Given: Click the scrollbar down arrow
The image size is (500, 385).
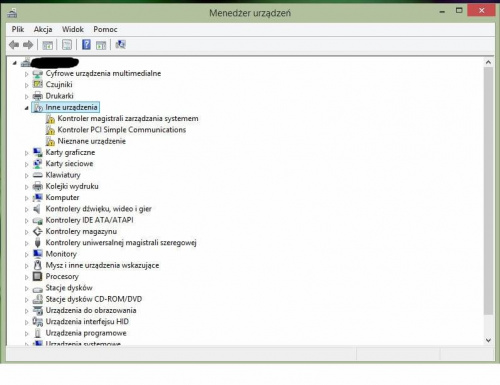Looking at the screenshot, I should [x=488, y=340].
